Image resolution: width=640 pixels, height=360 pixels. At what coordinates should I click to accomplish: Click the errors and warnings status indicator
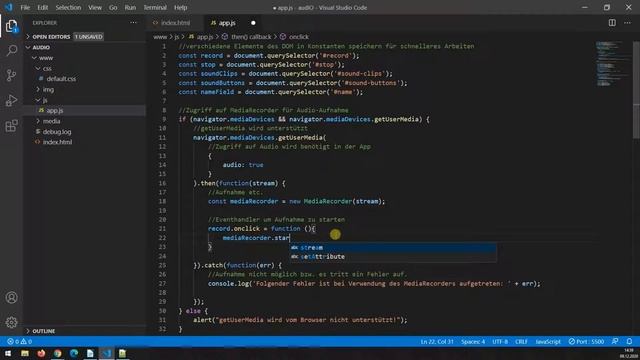(x=19, y=342)
